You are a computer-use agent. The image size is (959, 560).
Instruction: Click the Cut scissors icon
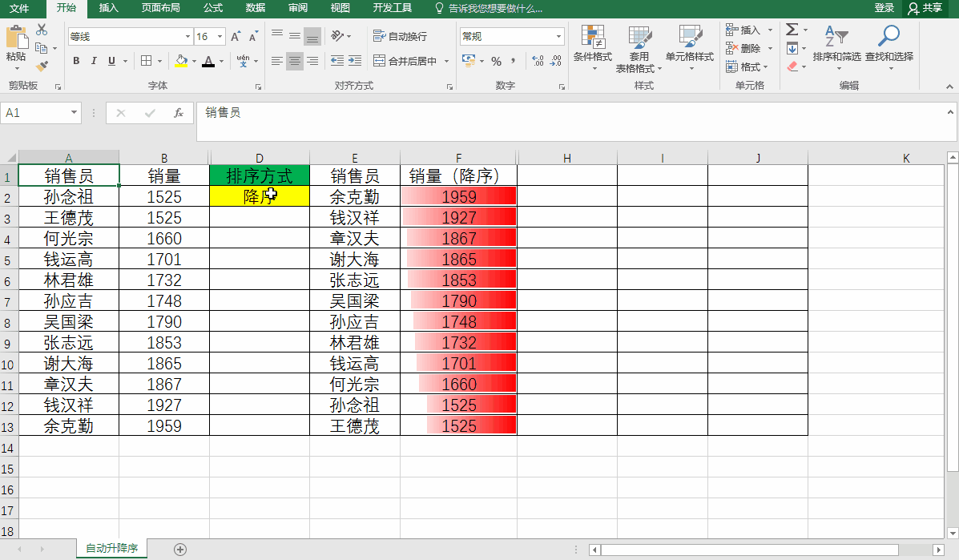click(42, 30)
